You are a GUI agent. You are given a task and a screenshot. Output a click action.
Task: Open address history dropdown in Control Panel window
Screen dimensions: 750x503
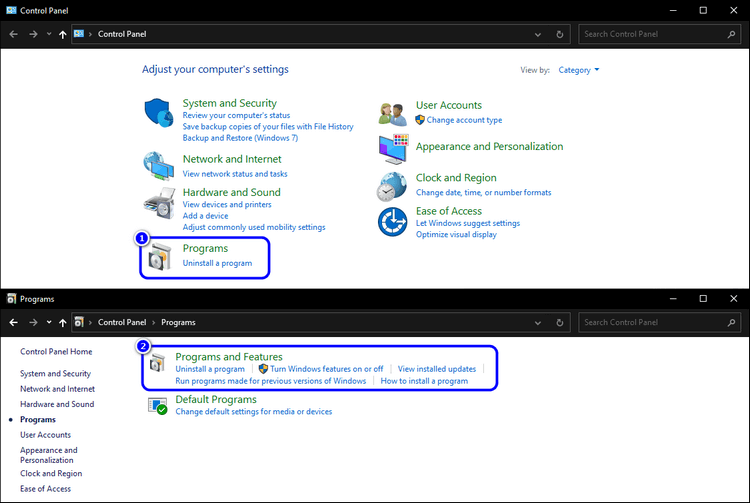point(538,34)
